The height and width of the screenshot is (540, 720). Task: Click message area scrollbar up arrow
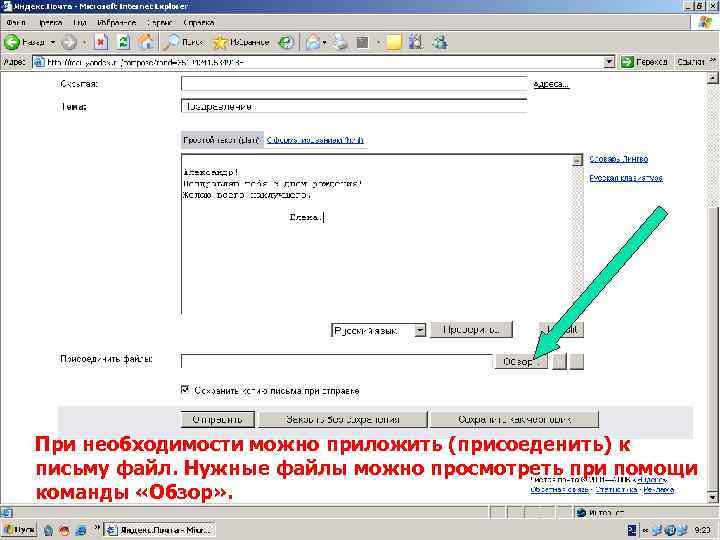(577, 160)
